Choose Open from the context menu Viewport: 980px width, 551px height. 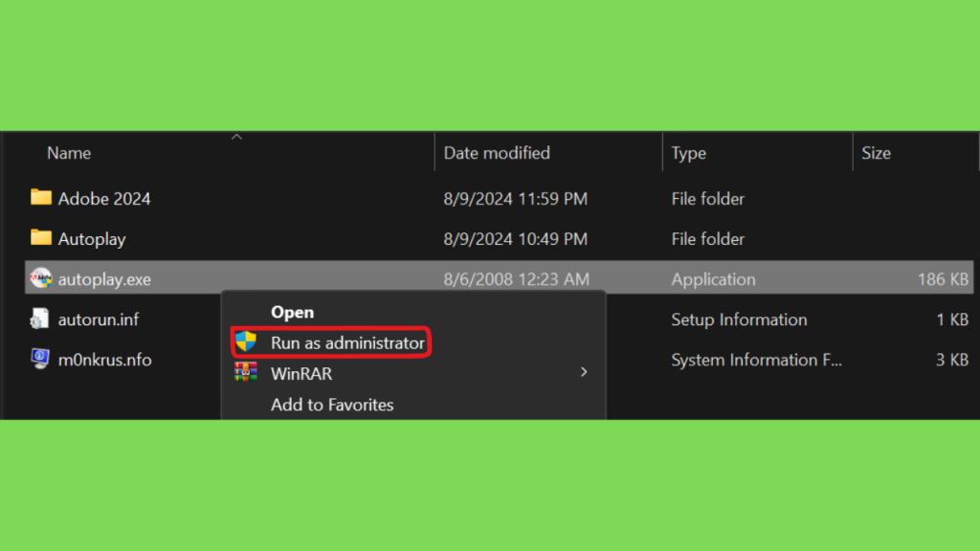point(293,312)
